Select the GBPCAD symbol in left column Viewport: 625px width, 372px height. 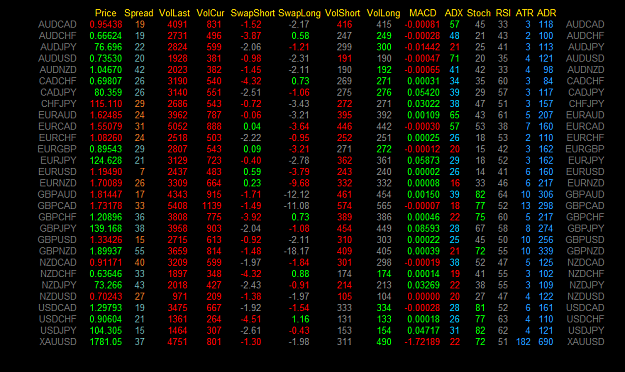[x=57, y=206]
